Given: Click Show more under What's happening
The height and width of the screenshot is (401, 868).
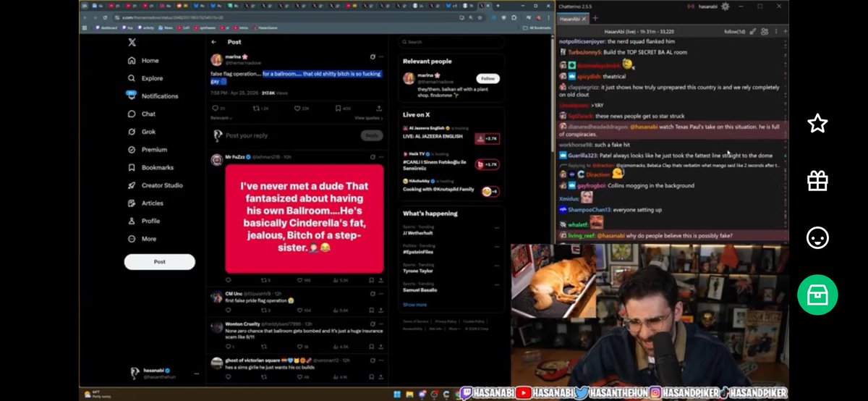Looking at the screenshot, I should [414, 305].
